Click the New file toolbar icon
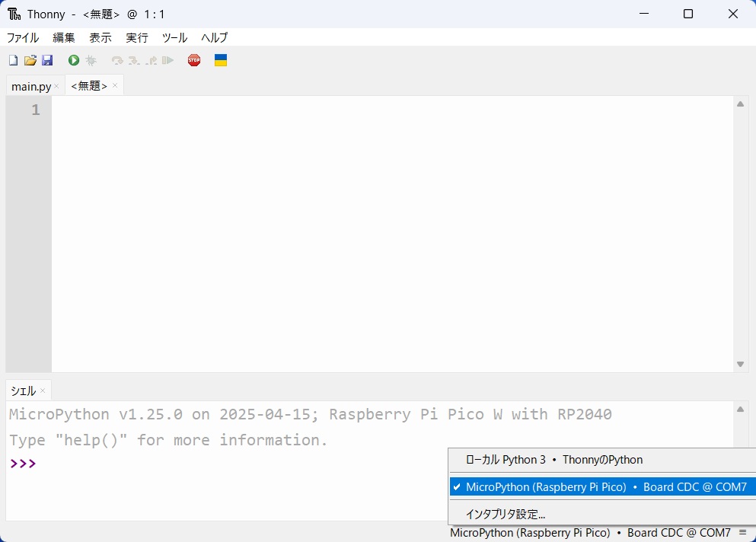Image resolution: width=756 pixels, height=542 pixels. tap(14, 60)
